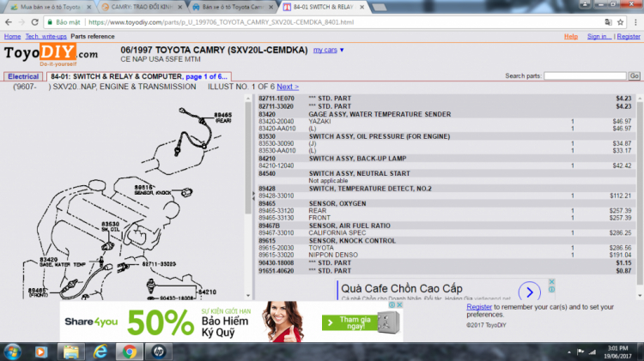Screen dimensions: 644x361
Task: Open the Tech. write-ups link
Action: tap(46, 37)
